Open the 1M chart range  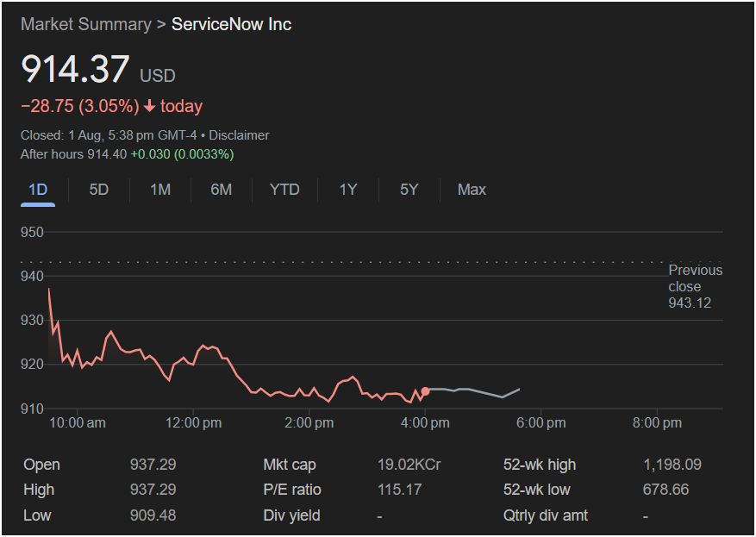tap(160, 190)
